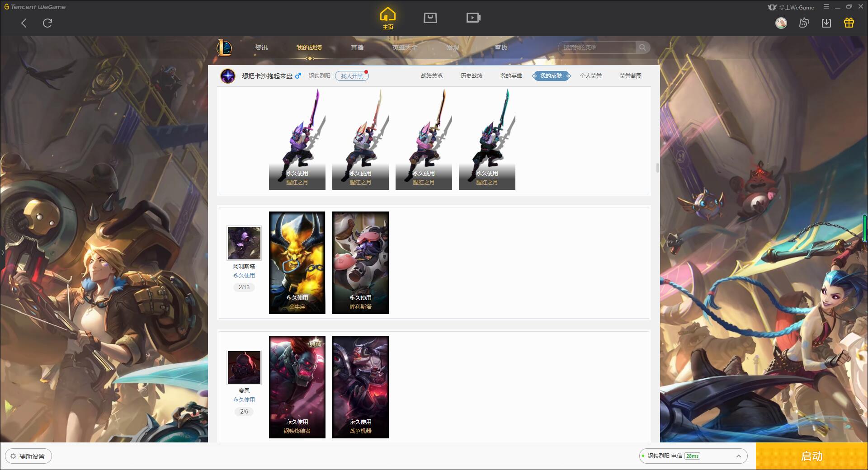868x470 pixels.
Task: Open the user avatar in top bar
Action: coord(781,23)
